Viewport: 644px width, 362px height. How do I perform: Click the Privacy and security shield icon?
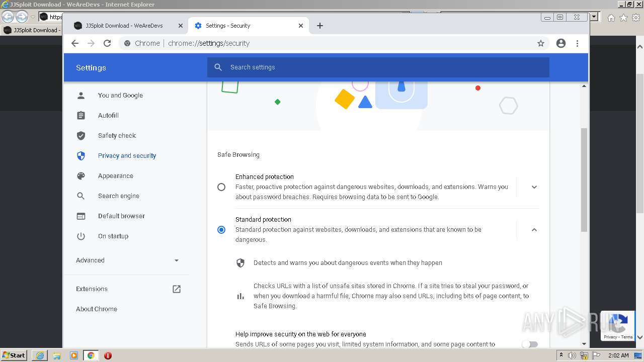coord(81,155)
